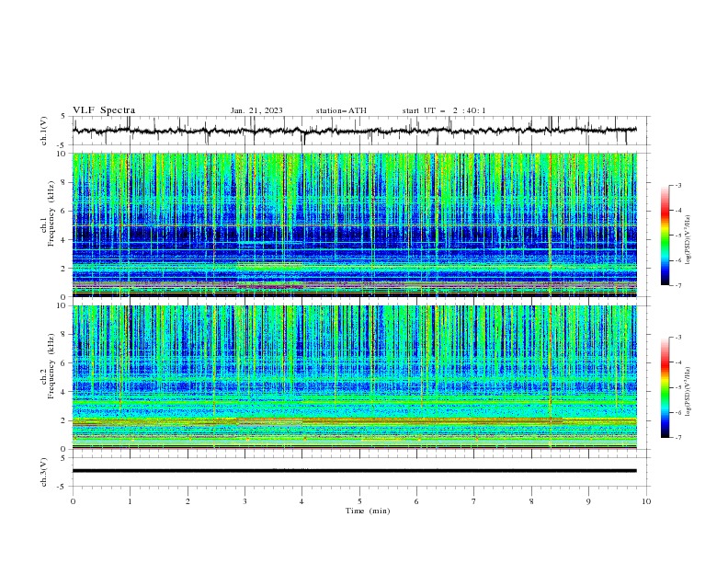Click the ch.1 voltage waveform trace
728x563 pixels.
tap(354, 131)
